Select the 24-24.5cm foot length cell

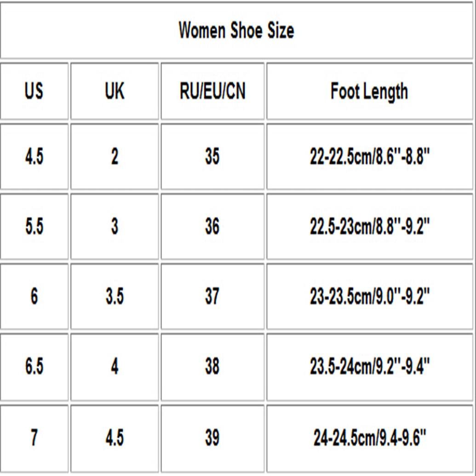pyautogui.click(x=369, y=437)
